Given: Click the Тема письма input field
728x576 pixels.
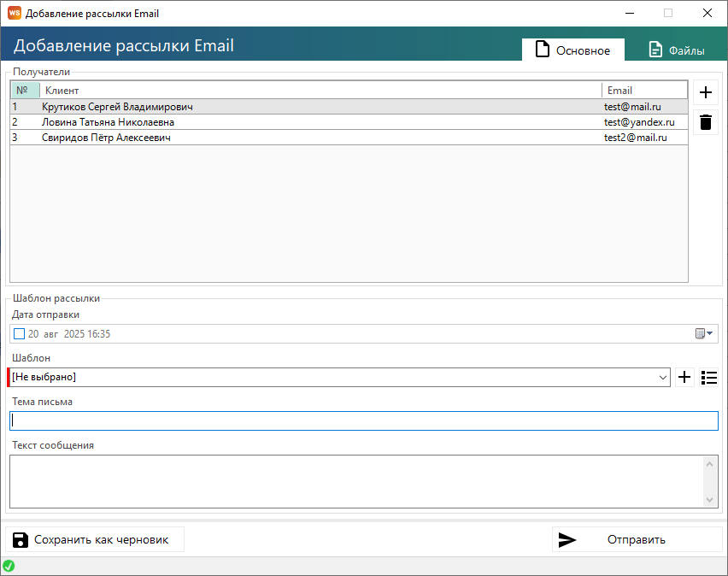Looking at the screenshot, I should point(363,420).
